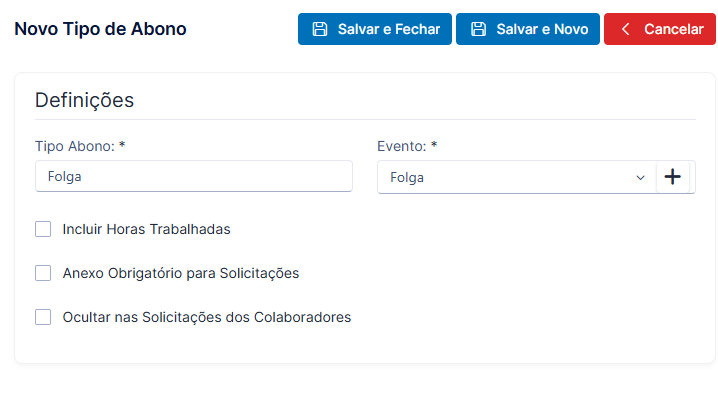The height and width of the screenshot is (410, 718).
Task: Click the Salvar e Novo button
Action: [x=528, y=29]
